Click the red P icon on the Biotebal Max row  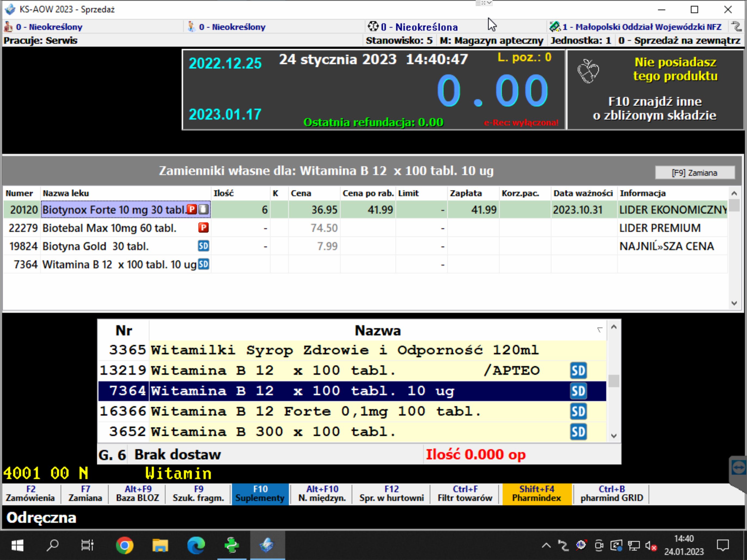(x=203, y=228)
